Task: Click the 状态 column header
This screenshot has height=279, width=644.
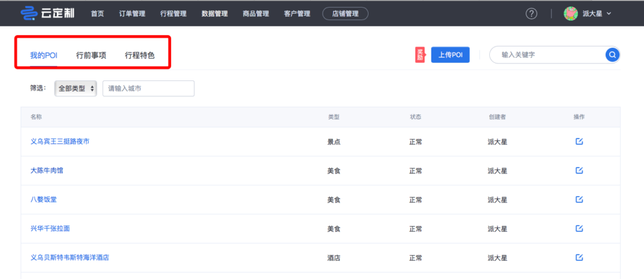Action: click(x=415, y=117)
